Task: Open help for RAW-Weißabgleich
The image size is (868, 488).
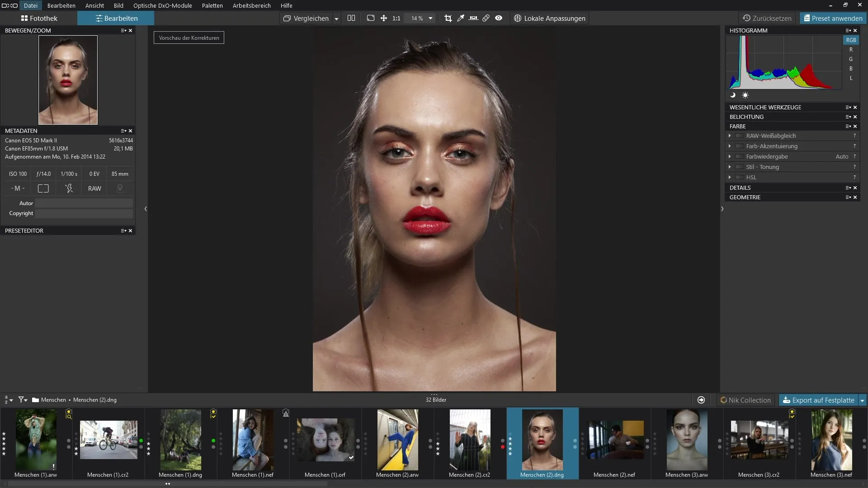Action: click(x=854, y=136)
